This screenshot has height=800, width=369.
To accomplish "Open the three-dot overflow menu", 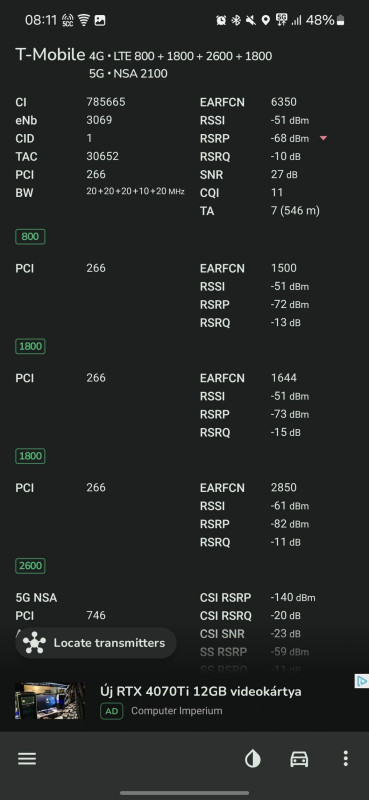I will pyautogui.click(x=346, y=759).
